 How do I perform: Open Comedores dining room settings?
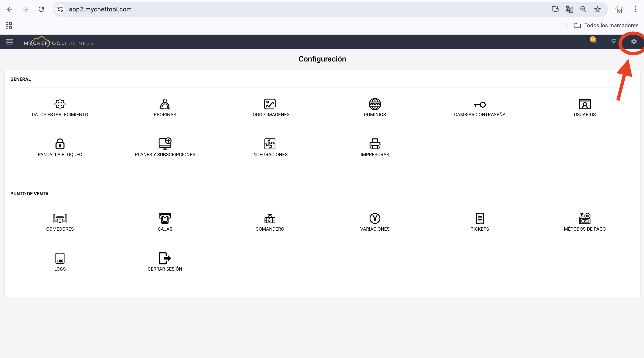tap(60, 222)
